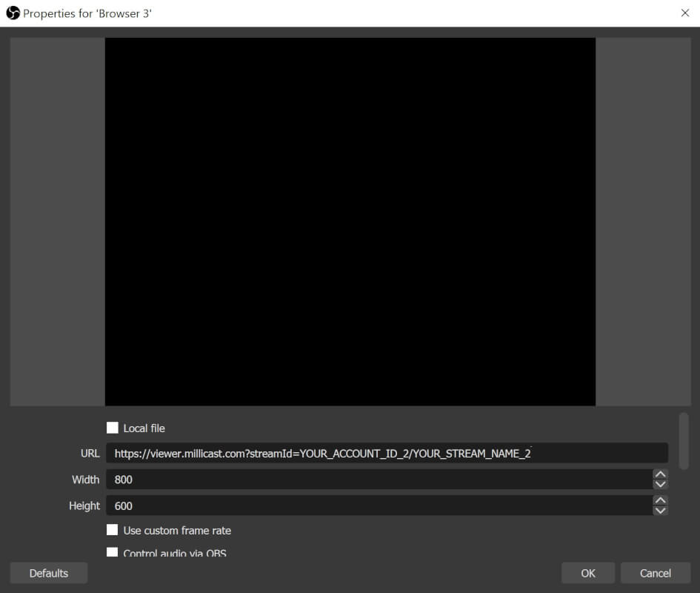Enable Use custom frame rate
This screenshot has height=593, width=700.
[x=113, y=530]
